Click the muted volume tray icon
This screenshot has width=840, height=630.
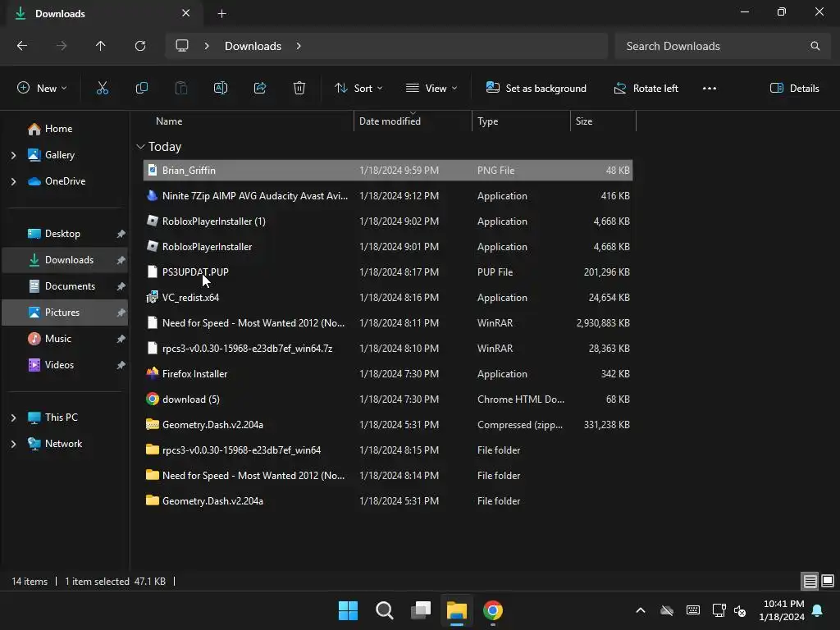(740, 610)
